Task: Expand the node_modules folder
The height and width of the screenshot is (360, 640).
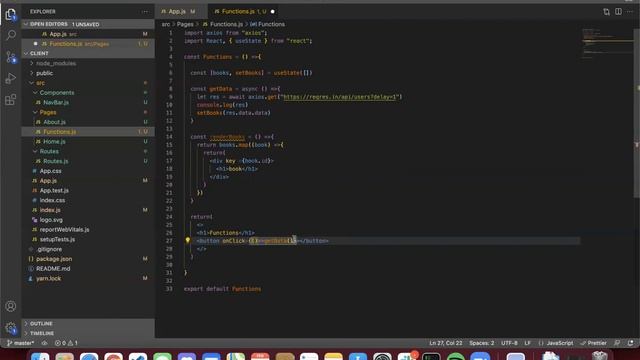Action: 56,63
